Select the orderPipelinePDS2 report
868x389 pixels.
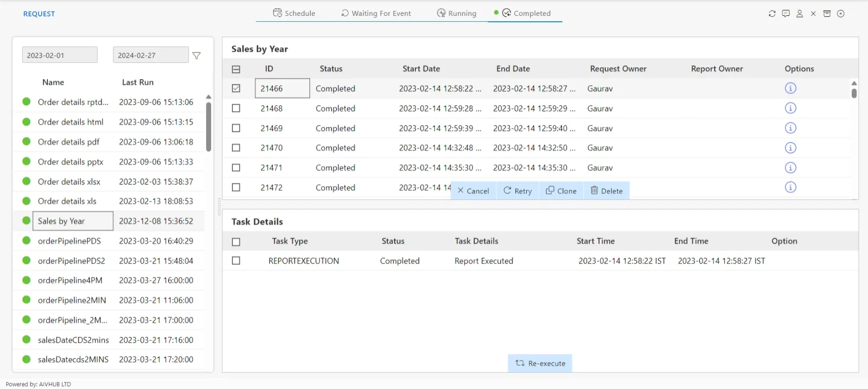pos(72,260)
